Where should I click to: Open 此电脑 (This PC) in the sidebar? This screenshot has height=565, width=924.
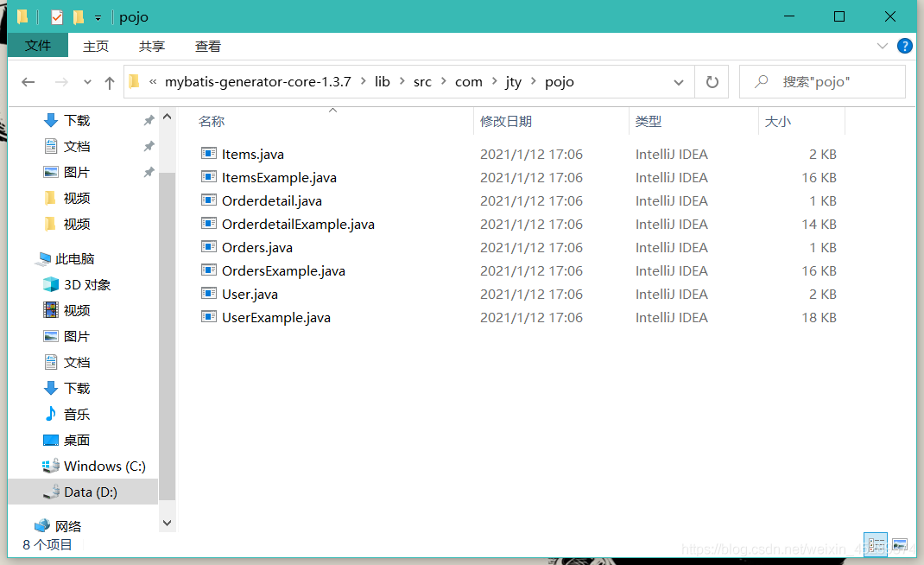(x=75, y=257)
